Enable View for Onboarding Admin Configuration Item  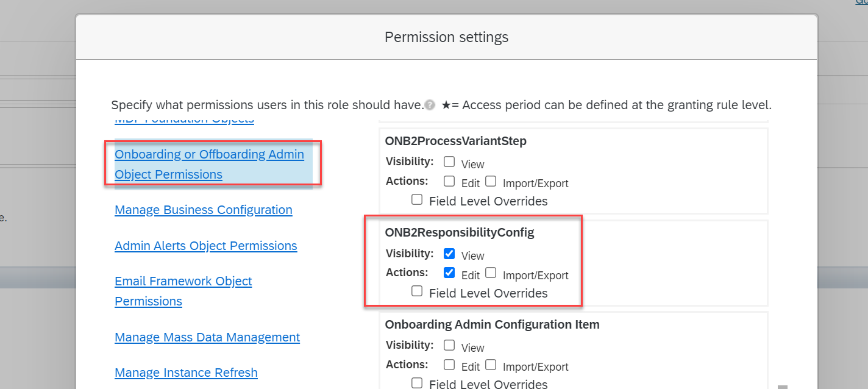449,344
